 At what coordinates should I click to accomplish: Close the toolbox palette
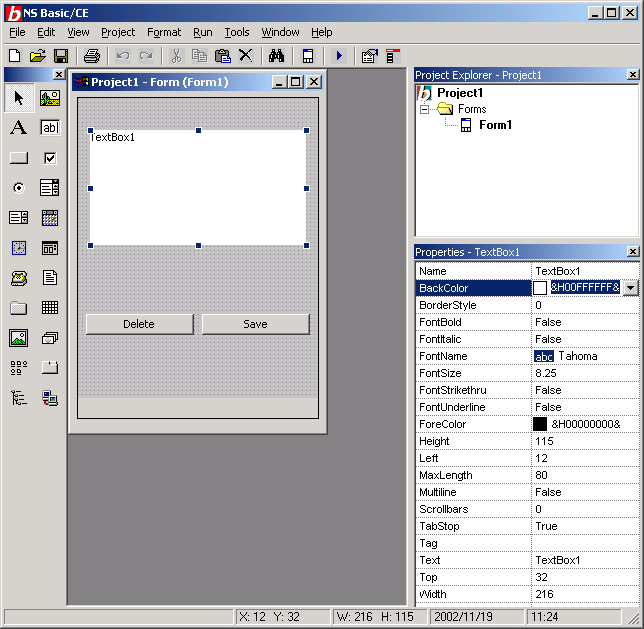point(59,74)
